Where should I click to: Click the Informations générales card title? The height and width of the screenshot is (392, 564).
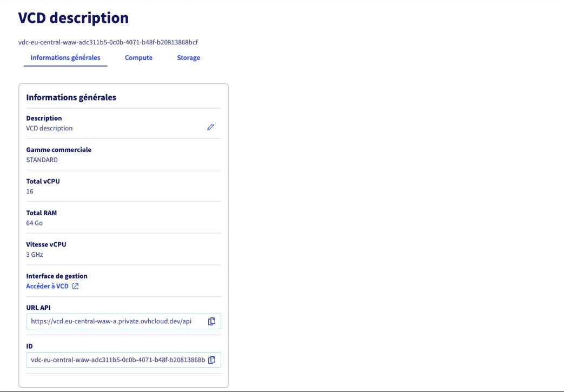[x=71, y=98]
